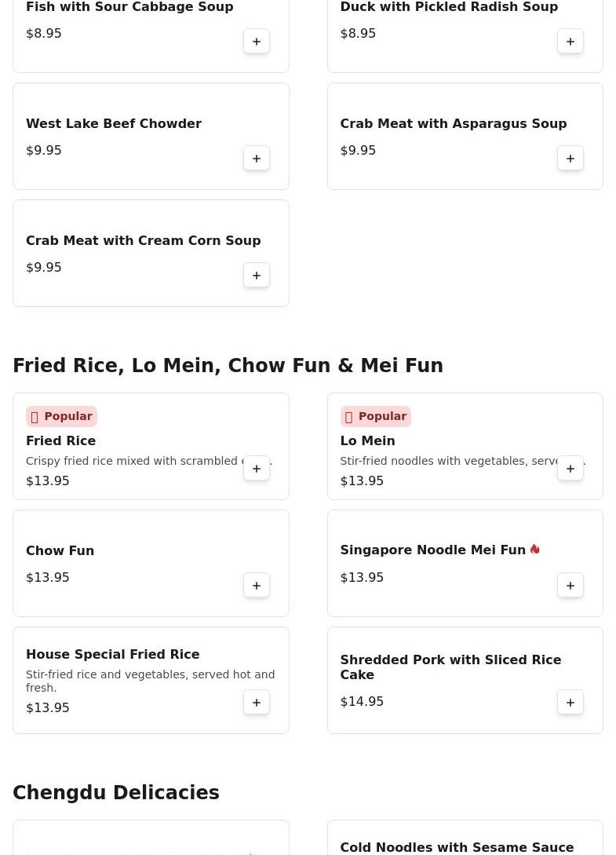Open the Lo Mein item title
Image resolution: width=616 pixels, height=855 pixels.
point(367,441)
